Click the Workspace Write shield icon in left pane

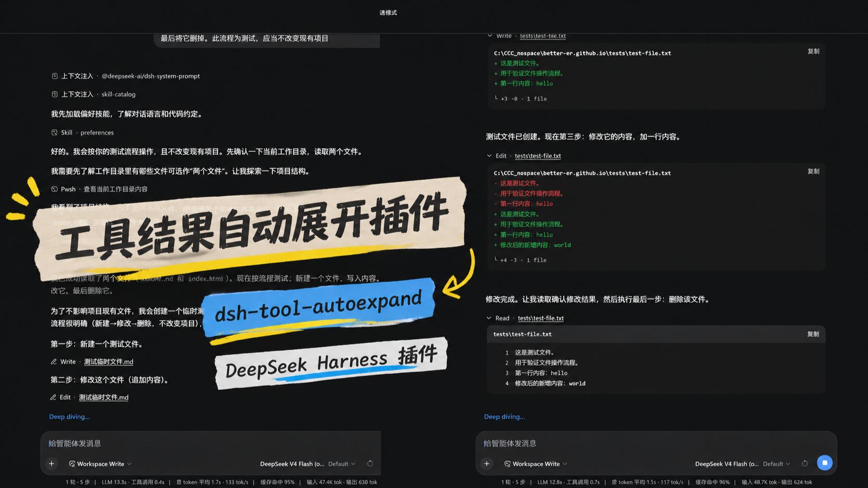click(x=72, y=464)
